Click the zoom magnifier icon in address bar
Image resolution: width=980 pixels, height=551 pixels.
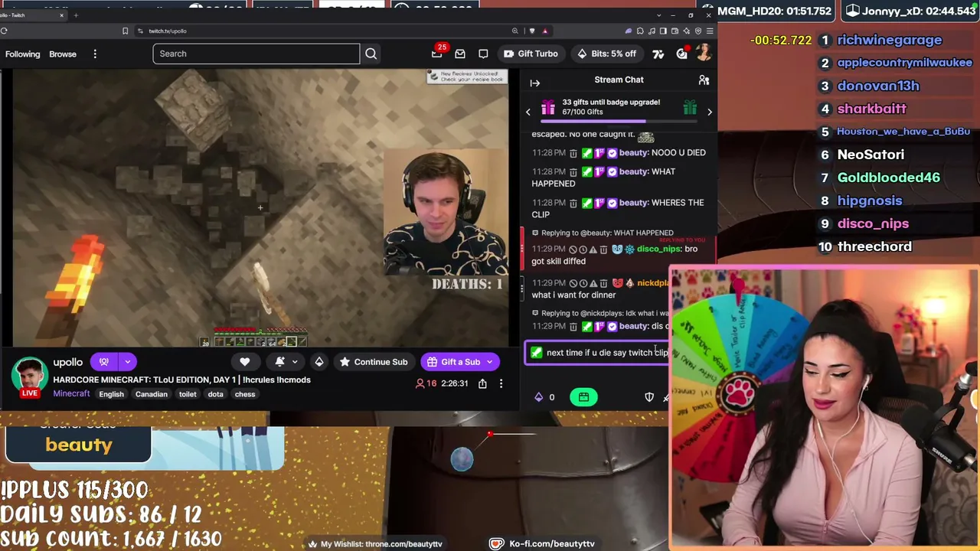(x=514, y=31)
